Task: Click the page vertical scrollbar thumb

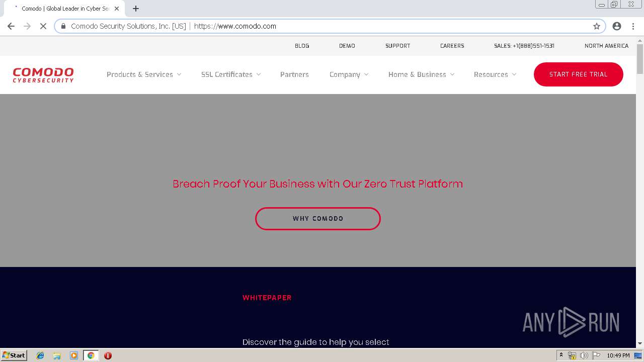Action: pyautogui.click(x=640, y=59)
